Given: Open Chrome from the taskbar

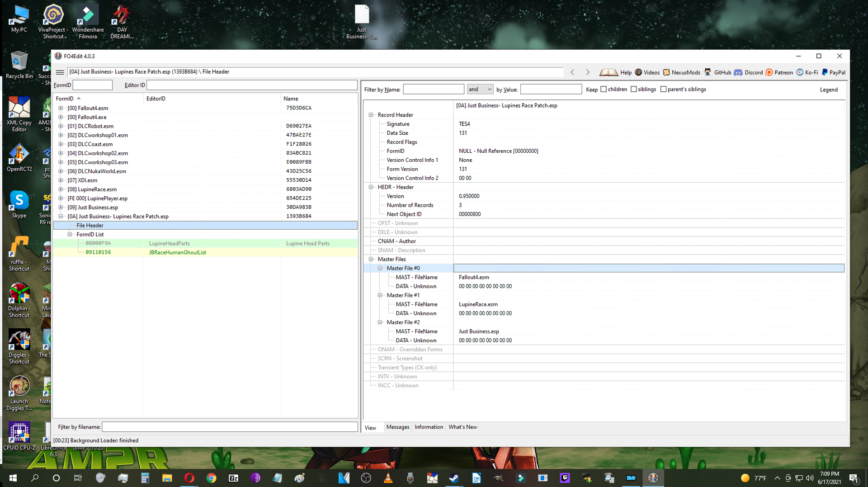Looking at the screenshot, I should [211, 478].
